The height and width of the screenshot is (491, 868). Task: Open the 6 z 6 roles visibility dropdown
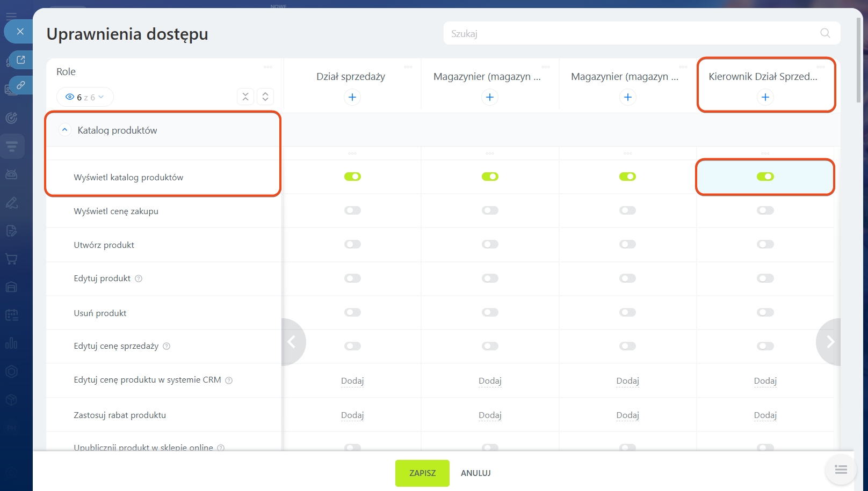[x=85, y=97]
